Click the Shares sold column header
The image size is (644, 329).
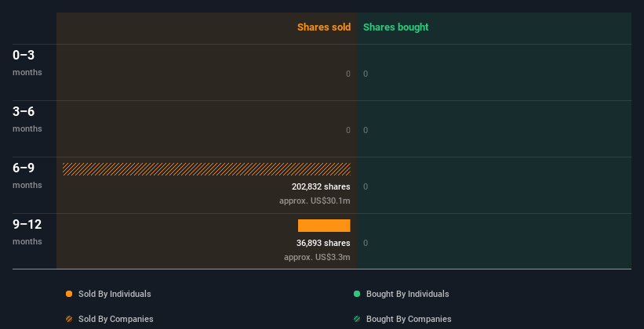pos(324,27)
